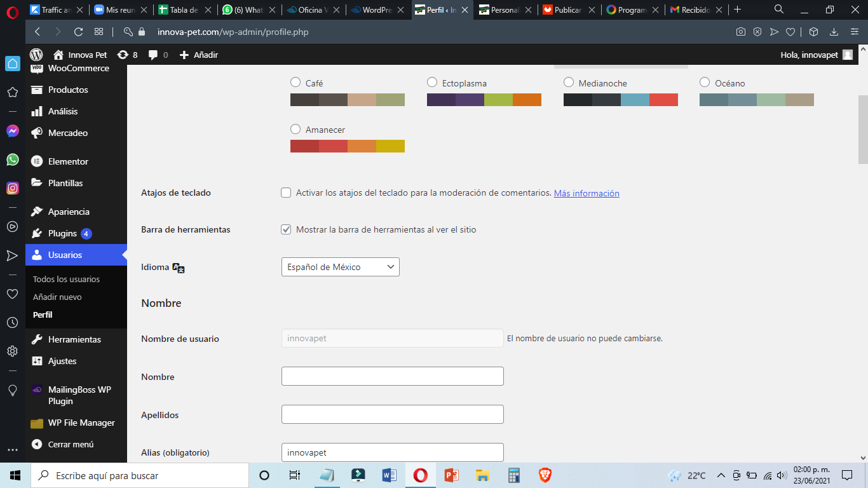Open browser downloads icon

[834, 32]
